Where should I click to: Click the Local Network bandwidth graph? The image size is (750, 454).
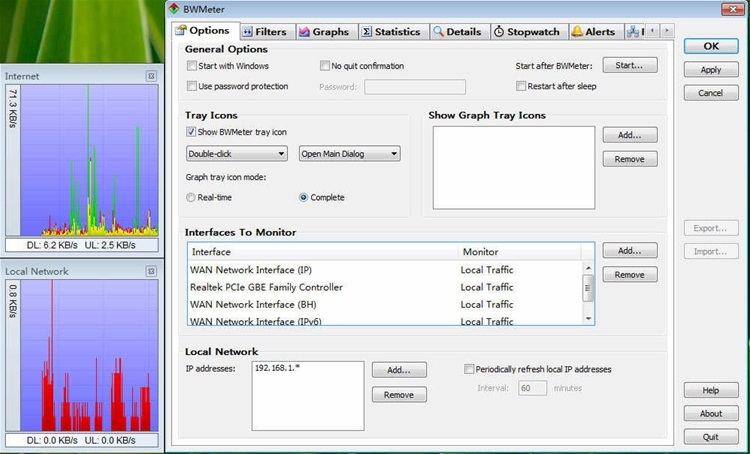click(x=89, y=355)
